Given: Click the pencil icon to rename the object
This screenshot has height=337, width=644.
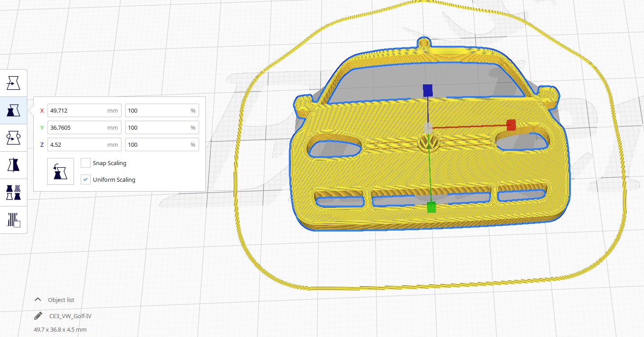Looking at the screenshot, I should point(38,316).
